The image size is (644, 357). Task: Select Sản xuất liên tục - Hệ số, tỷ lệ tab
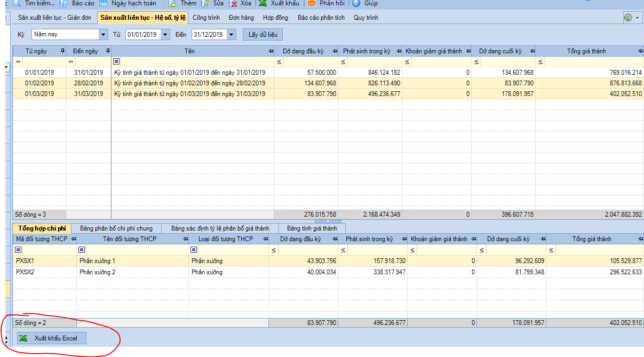point(143,18)
